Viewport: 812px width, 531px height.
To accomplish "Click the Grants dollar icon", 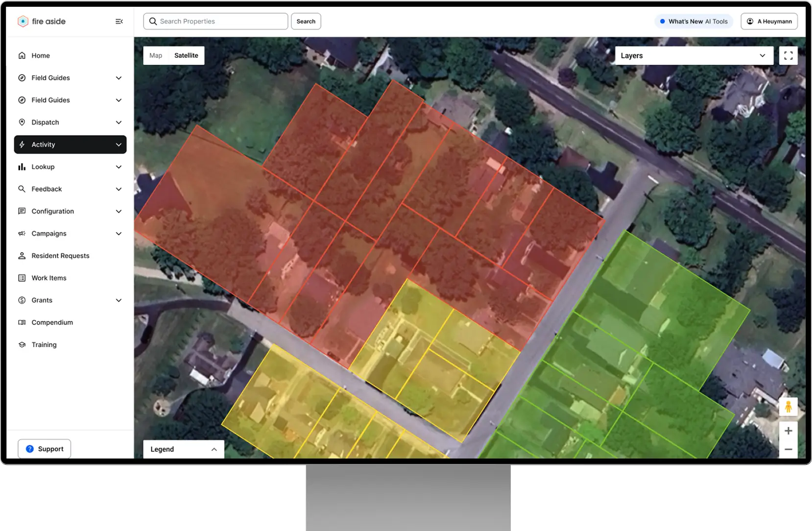I will tap(22, 300).
